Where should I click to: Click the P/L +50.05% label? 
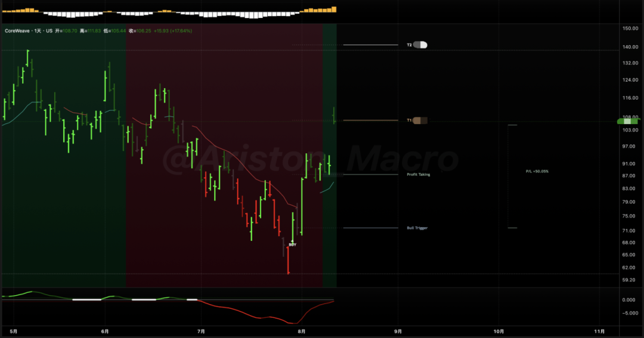pos(537,171)
